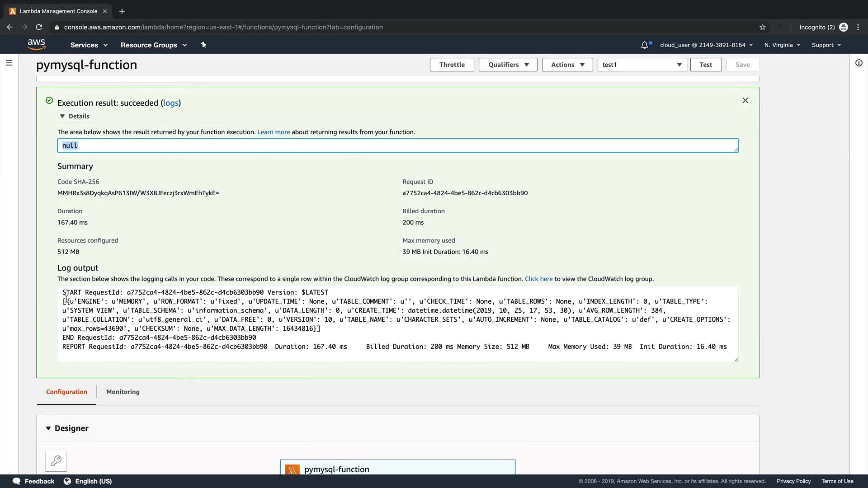This screenshot has width=868, height=488.
Task: Switch to the Monitoring tab
Action: [123, 392]
